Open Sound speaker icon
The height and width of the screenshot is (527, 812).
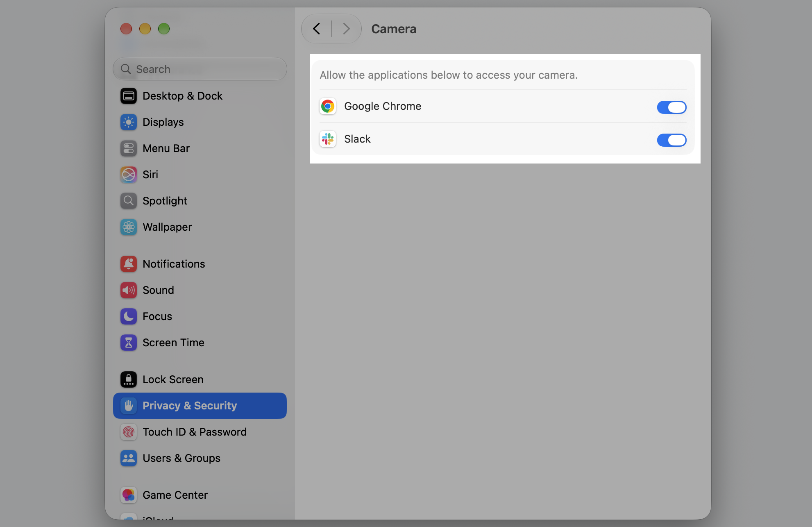[x=129, y=290]
